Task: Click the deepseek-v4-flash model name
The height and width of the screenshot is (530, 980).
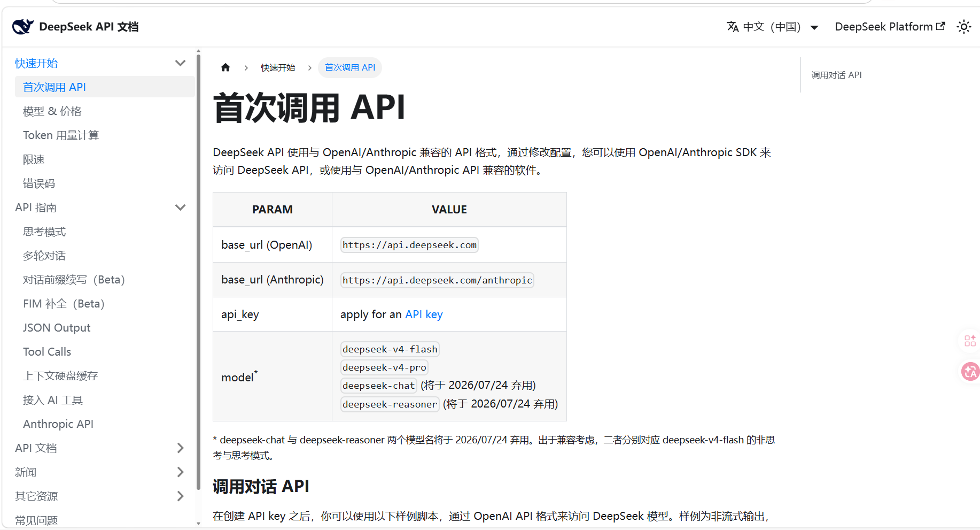Action: click(390, 349)
